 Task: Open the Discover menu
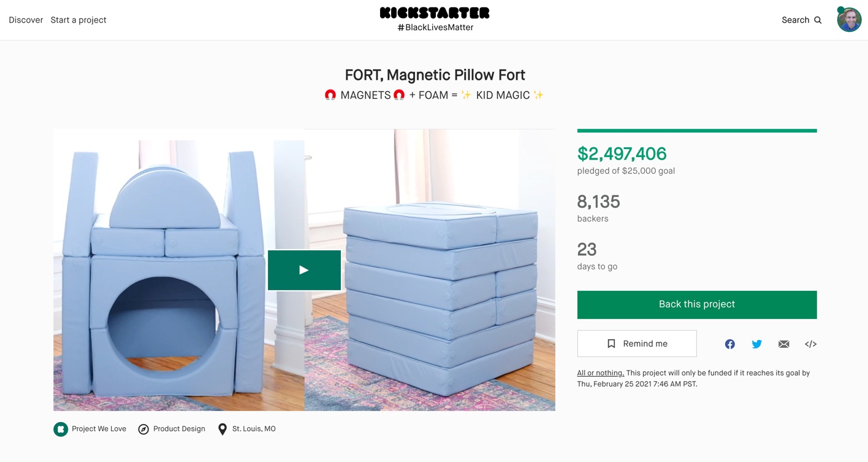click(26, 20)
